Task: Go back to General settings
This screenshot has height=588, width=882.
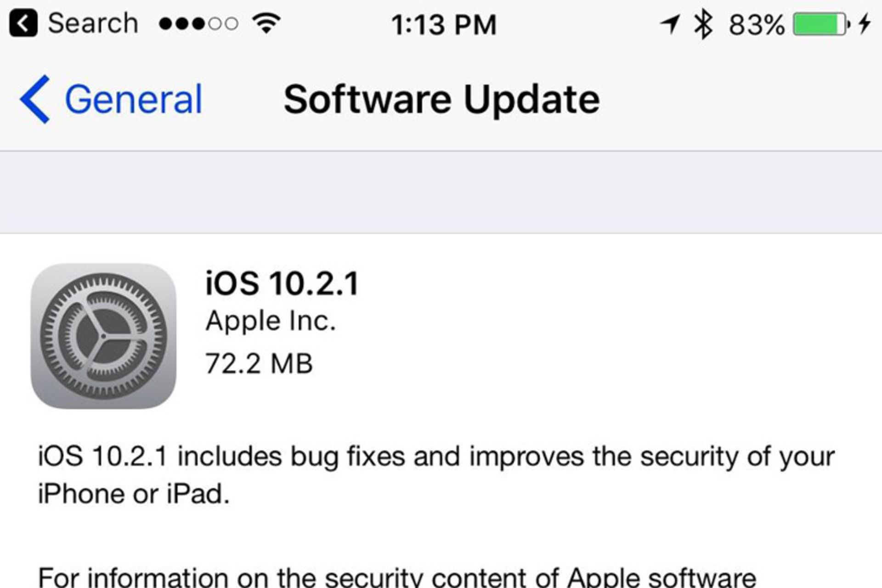Action: pos(133,99)
